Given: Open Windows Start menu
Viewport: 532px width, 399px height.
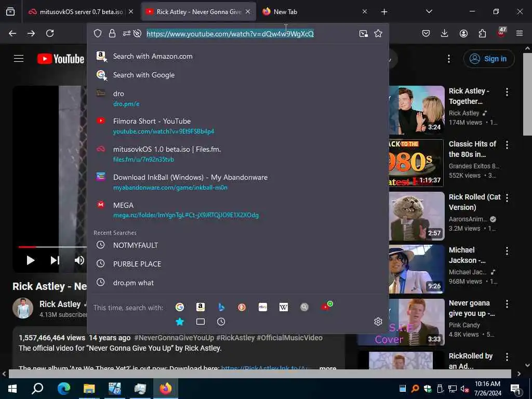Looking at the screenshot, I should tap(12, 389).
